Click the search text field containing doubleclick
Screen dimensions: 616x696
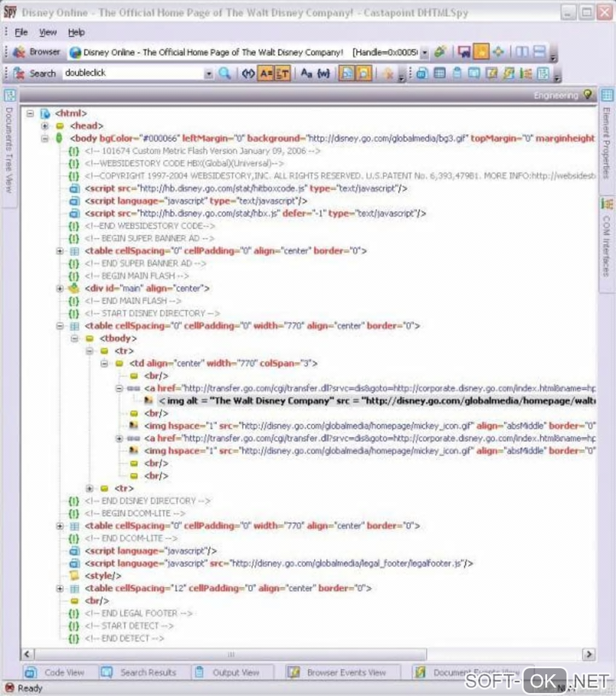click(133, 73)
